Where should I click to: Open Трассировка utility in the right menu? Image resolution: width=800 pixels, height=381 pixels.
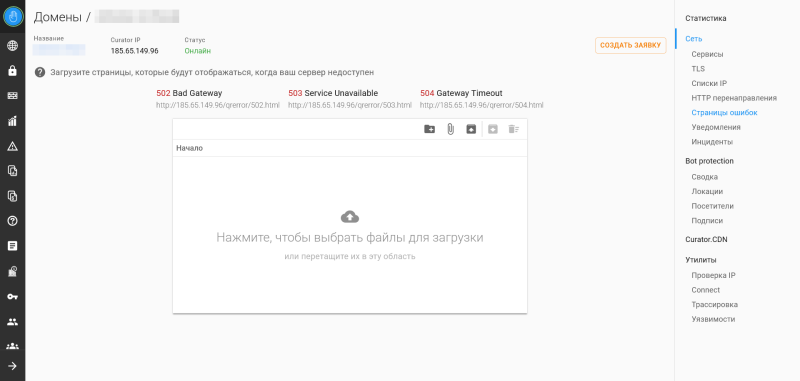pyautogui.click(x=714, y=304)
